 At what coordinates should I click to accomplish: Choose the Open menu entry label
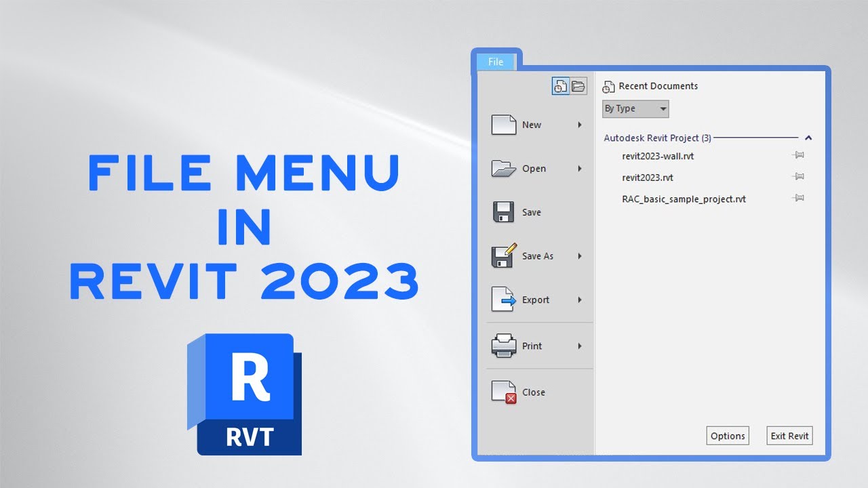coord(534,169)
